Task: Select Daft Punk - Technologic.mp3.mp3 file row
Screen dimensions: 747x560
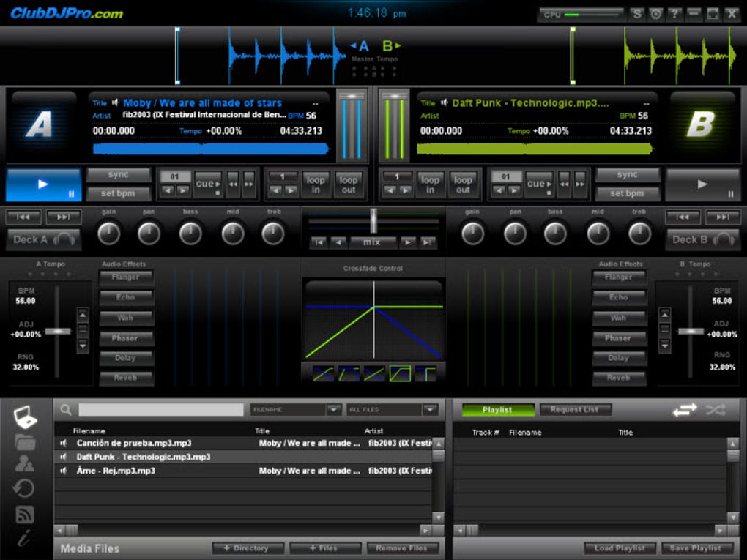Action: (243, 457)
